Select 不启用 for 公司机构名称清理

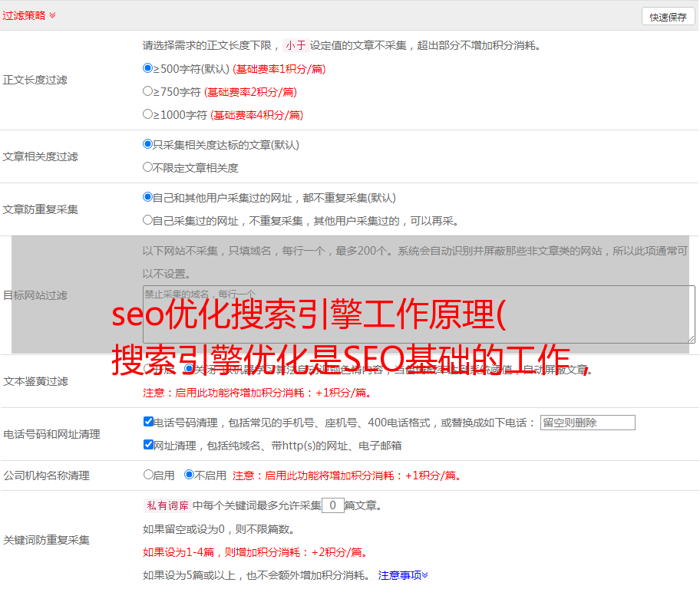(189, 475)
